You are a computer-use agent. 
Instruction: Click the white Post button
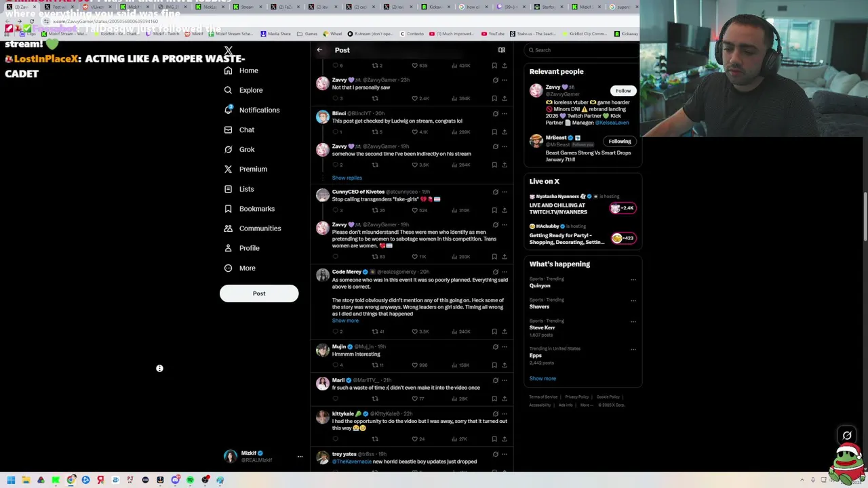(259, 293)
